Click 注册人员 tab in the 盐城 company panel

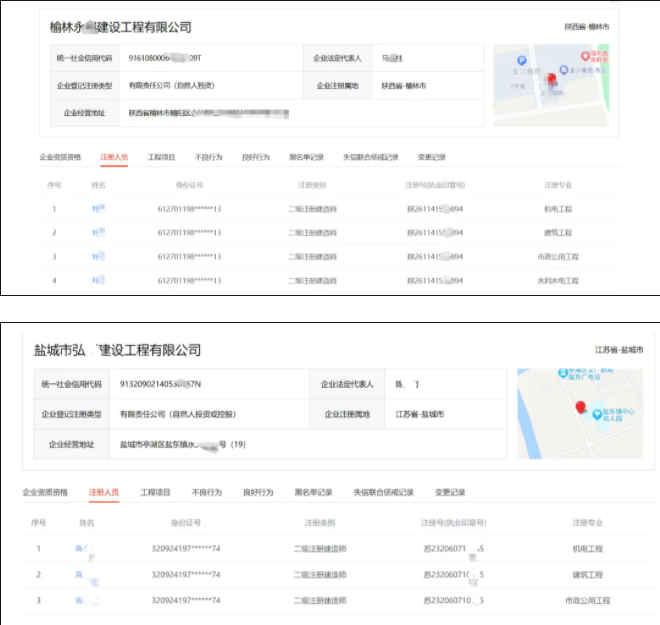[x=104, y=493]
